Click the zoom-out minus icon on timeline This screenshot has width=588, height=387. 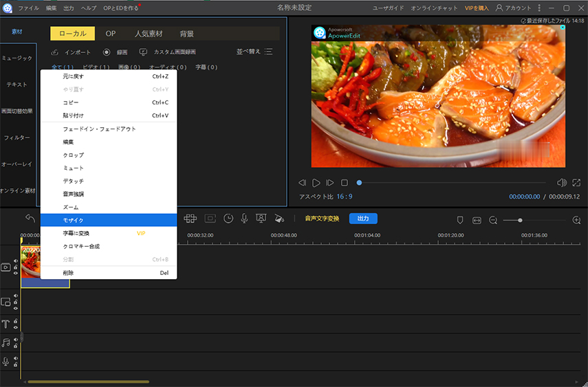pyautogui.click(x=493, y=220)
